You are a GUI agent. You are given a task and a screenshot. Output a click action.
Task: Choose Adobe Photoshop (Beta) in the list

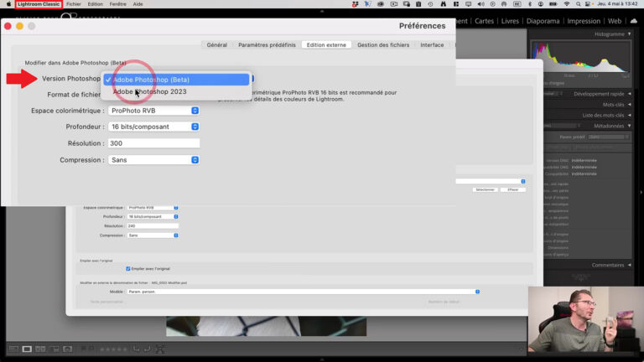pyautogui.click(x=177, y=80)
